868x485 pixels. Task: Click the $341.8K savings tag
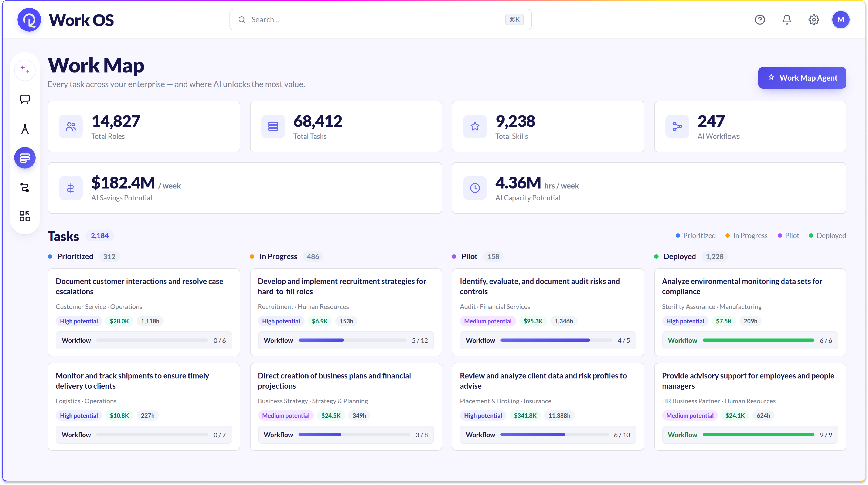pos(525,416)
